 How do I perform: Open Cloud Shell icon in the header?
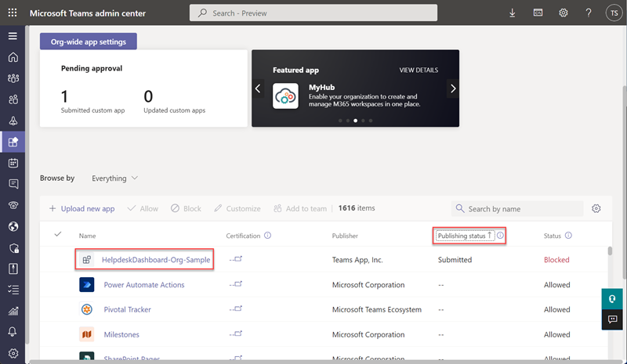[538, 13]
